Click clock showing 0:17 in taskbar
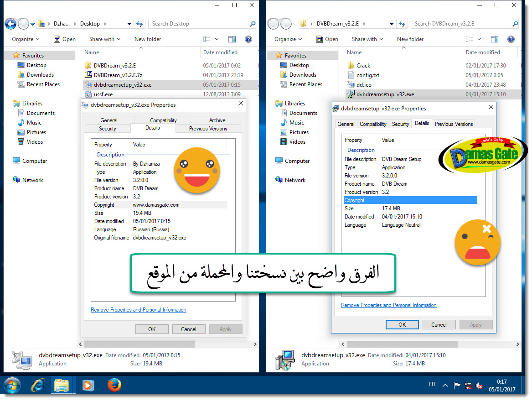This screenshot has width=532, height=401. click(502, 382)
